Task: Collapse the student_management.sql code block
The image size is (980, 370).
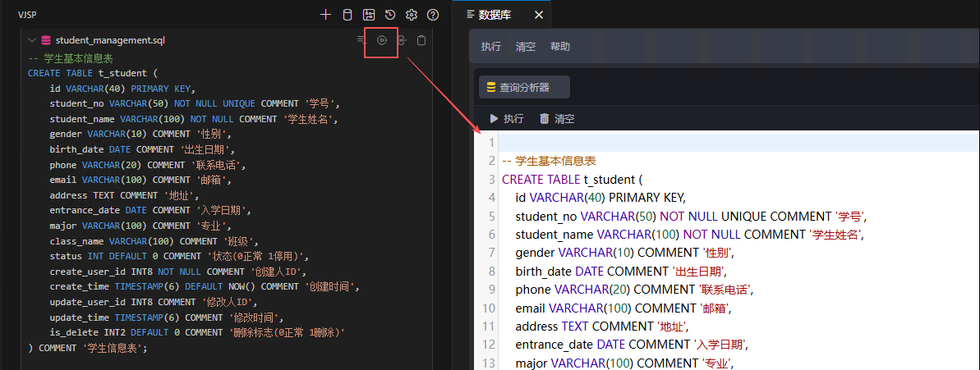Action: pos(32,40)
